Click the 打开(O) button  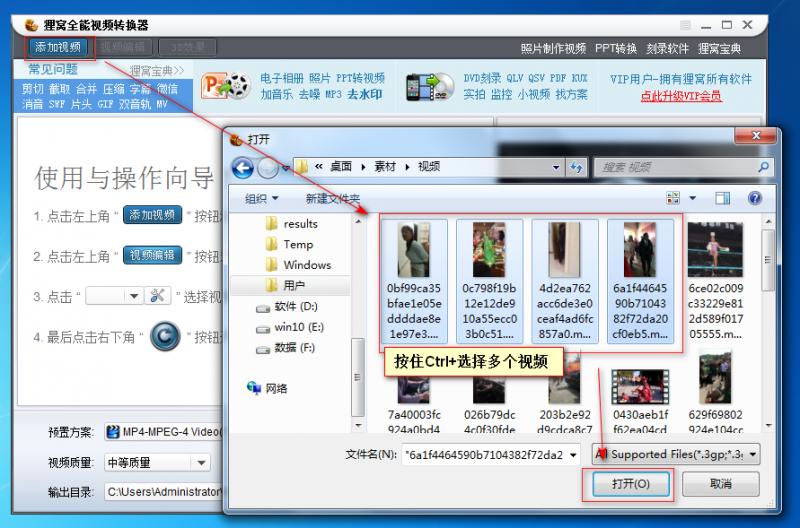tap(629, 484)
